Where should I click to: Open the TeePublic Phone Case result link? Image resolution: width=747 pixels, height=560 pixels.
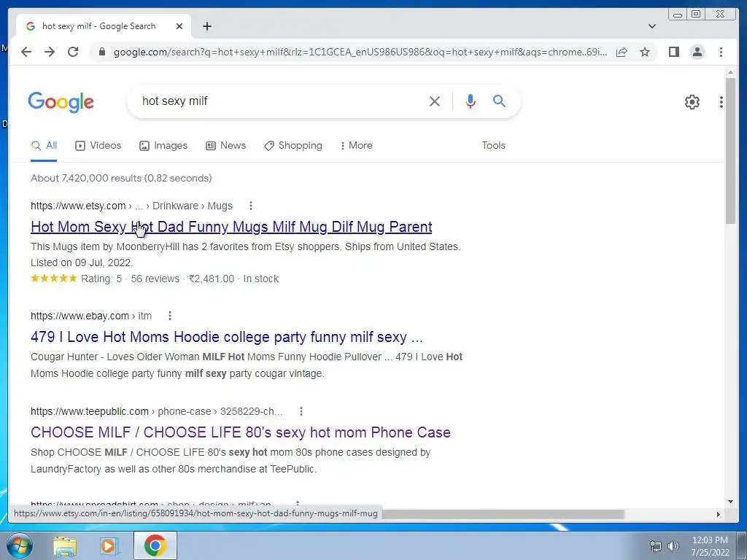241,433
